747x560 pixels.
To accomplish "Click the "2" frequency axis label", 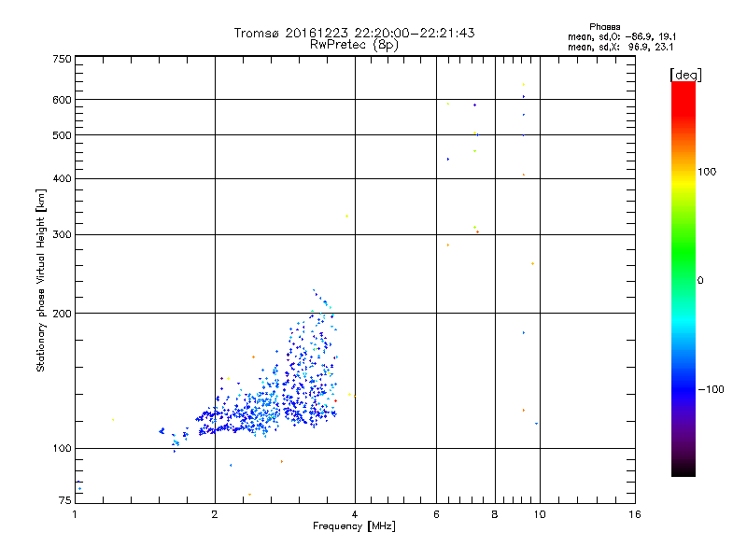I will [215, 514].
